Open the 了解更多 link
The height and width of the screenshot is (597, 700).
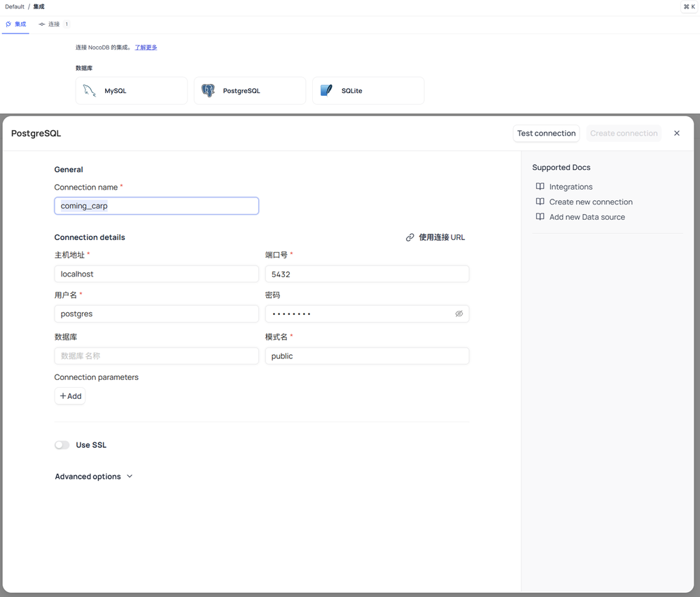point(146,48)
